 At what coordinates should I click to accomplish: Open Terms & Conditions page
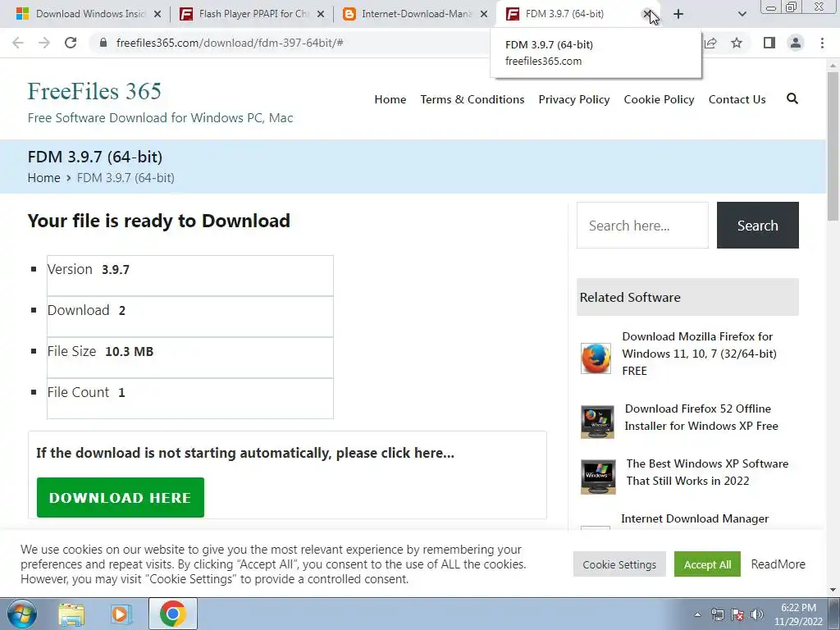point(472,99)
